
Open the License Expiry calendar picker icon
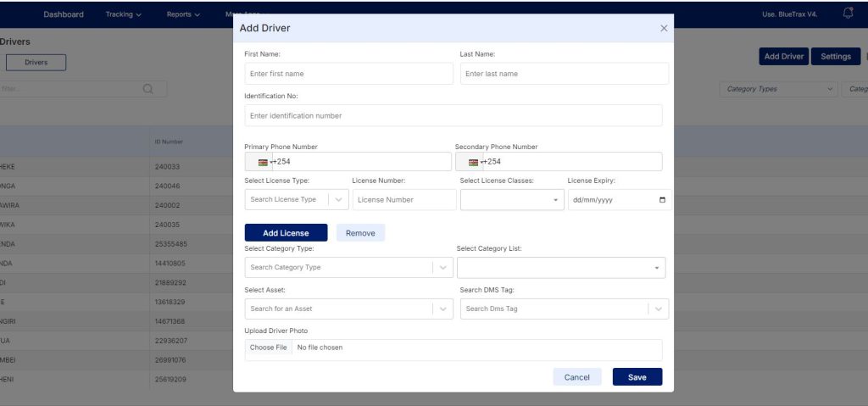click(x=662, y=200)
